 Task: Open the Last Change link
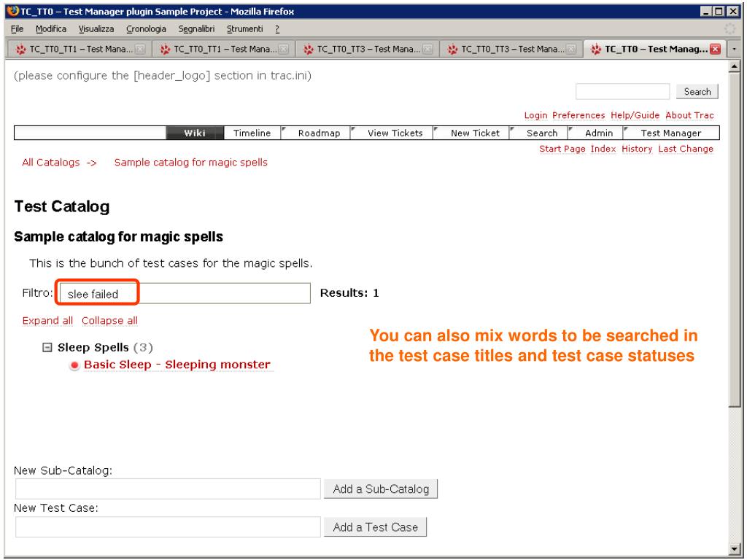point(686,149)
